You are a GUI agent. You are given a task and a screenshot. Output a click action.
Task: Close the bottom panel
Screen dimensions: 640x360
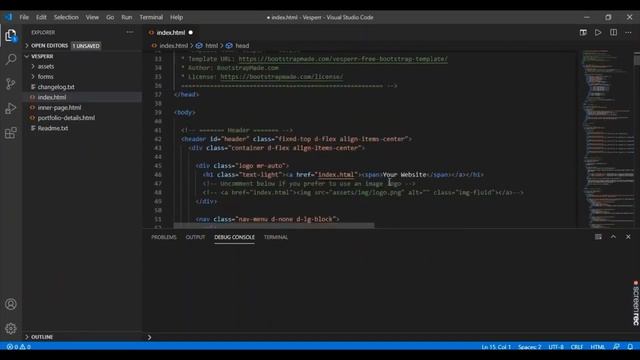coord(628,237)
